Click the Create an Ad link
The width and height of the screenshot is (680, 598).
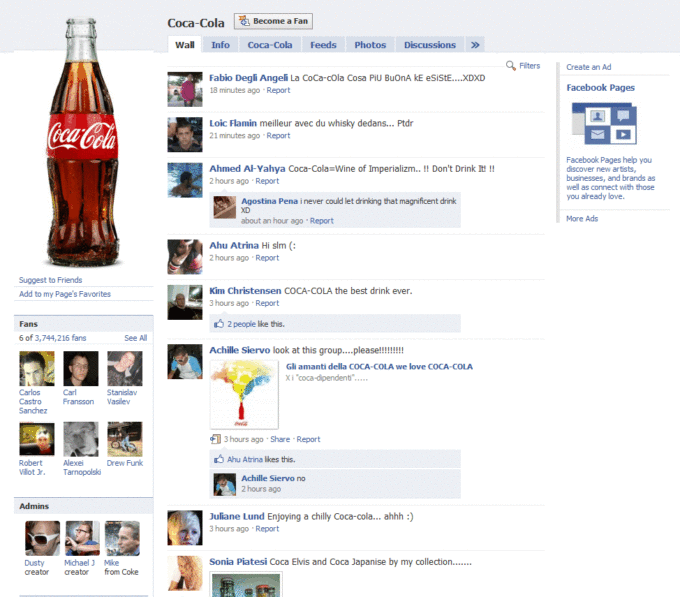pos(588,67)
